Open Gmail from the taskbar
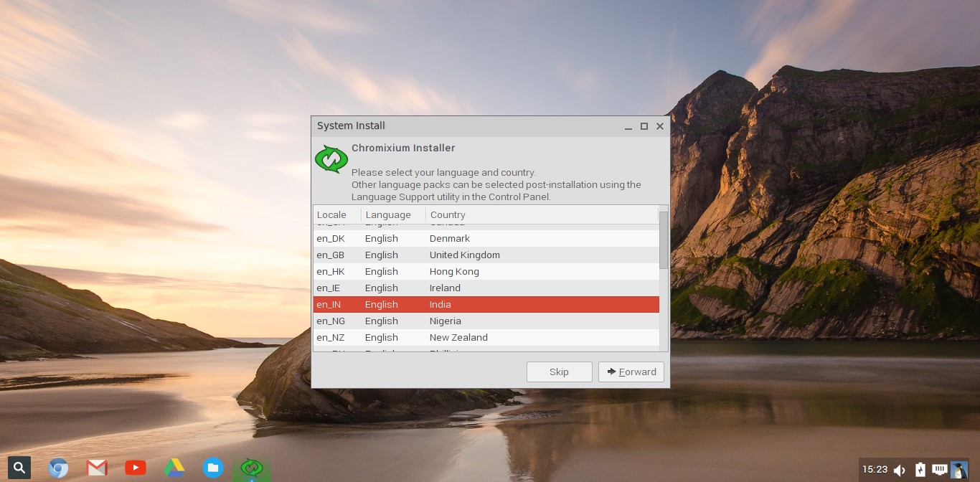 point(97,468)
